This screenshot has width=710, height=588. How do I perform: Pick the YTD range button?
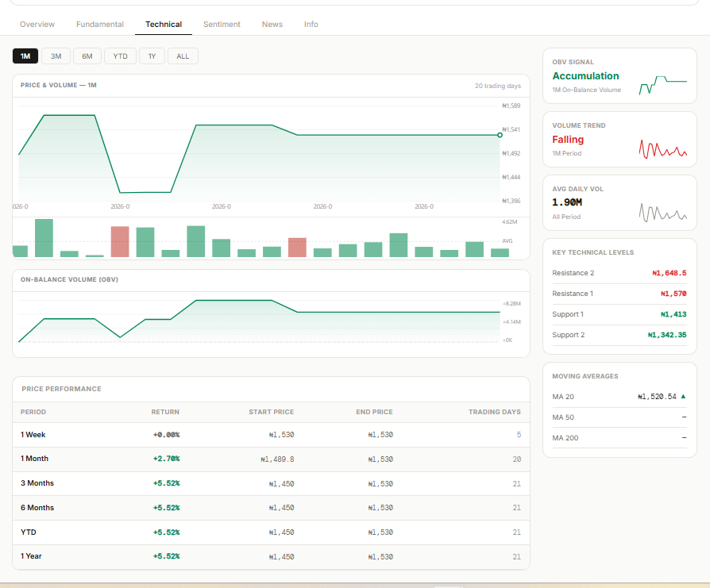point(121,56)
